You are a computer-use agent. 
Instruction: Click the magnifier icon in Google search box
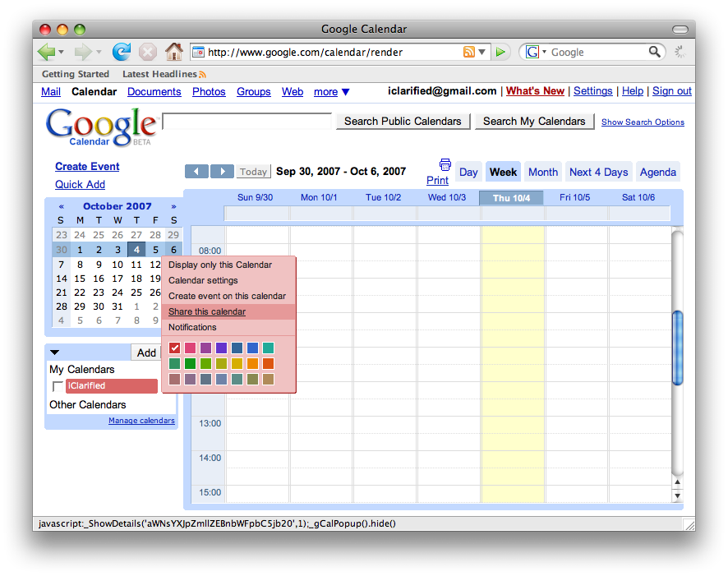[x=655, y=52]
